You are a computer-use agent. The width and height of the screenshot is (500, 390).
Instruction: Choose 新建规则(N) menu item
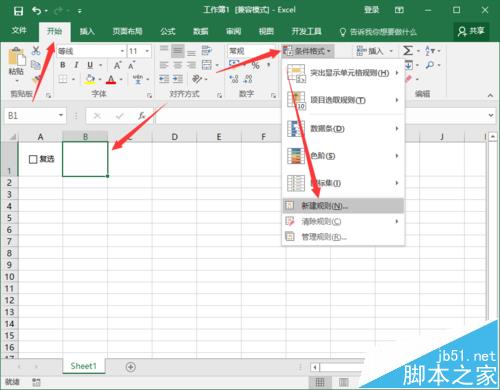[343, 206]
